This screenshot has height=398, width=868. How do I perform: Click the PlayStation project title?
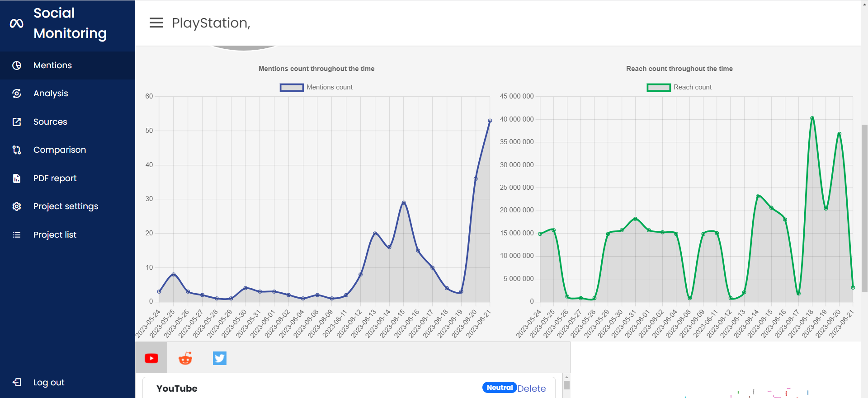(x=211, y=23)
